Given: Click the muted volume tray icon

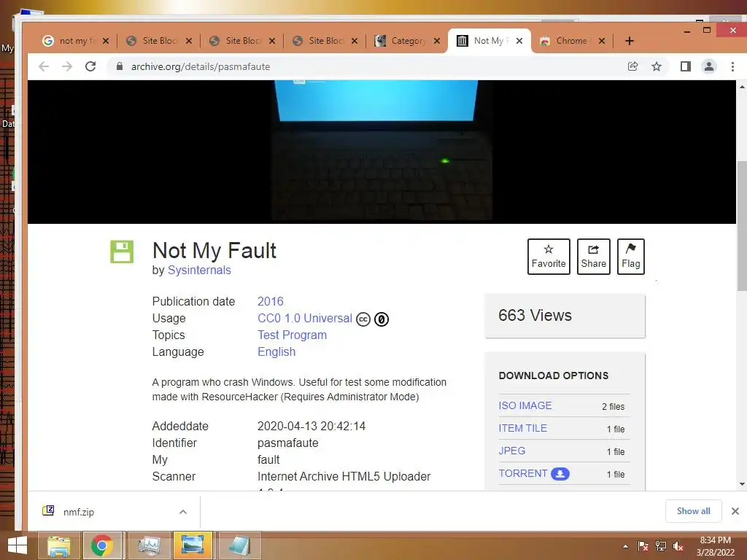Looking at the screenshot, I should click(678, 546).
